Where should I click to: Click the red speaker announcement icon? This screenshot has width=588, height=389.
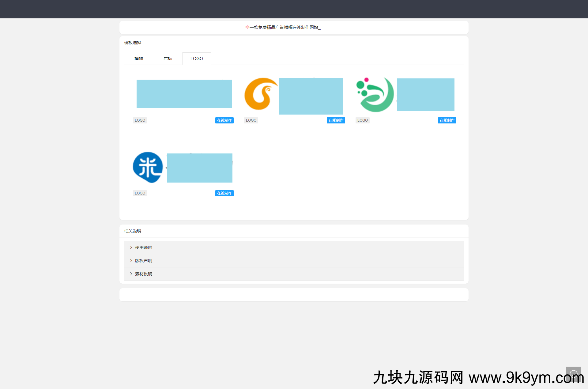click(247, 27)
